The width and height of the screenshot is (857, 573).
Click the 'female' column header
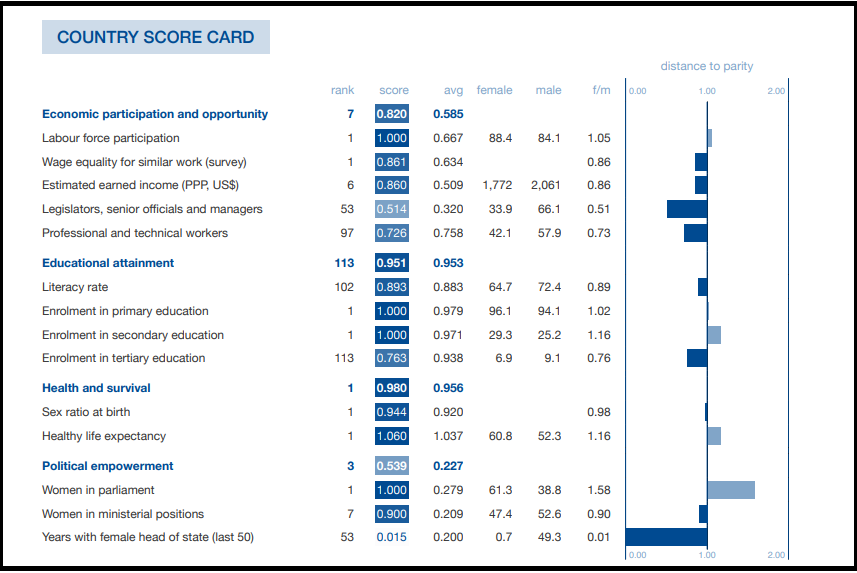click(494, 90)
